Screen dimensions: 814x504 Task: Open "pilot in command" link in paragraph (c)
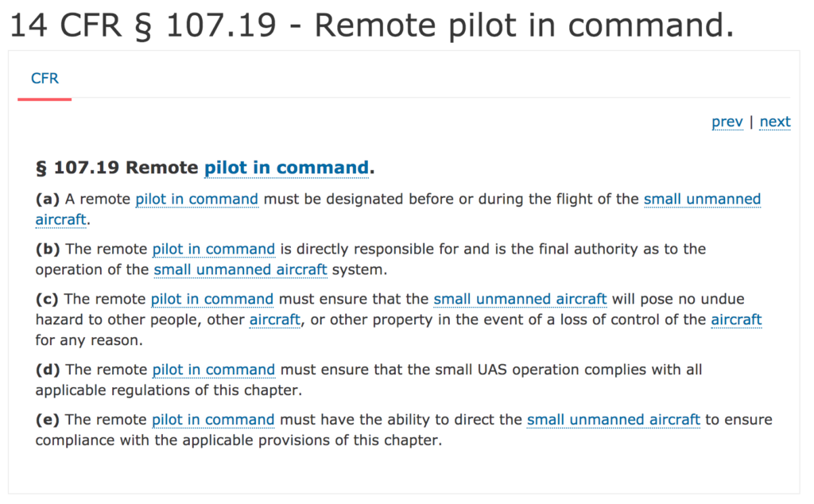(x=212, y=299)
